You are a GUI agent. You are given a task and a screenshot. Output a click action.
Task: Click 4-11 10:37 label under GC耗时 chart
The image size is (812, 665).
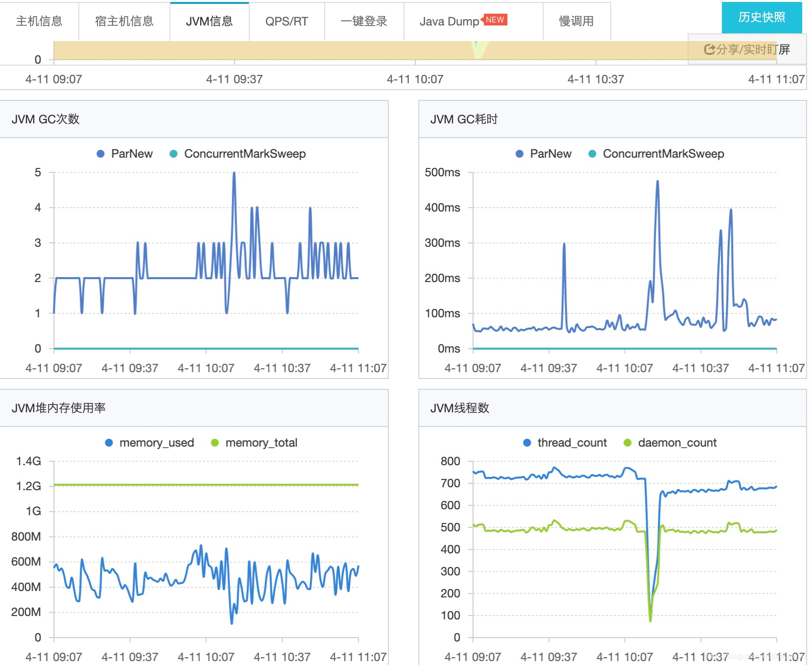tap(700, 368)
